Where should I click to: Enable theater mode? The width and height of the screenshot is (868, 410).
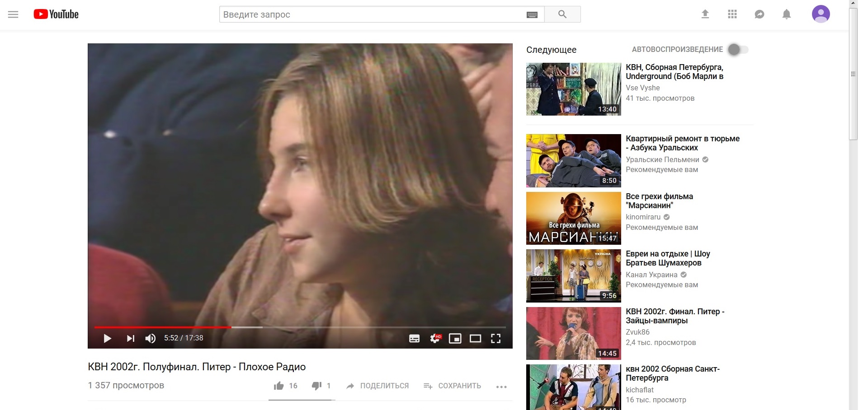475,338
